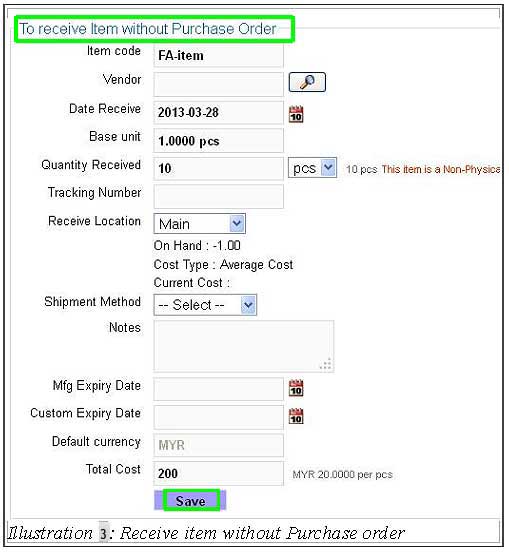The height and width of the screenshot is (553, 509).
Task: Select the Date Receive input field
Action: point(218,113)
